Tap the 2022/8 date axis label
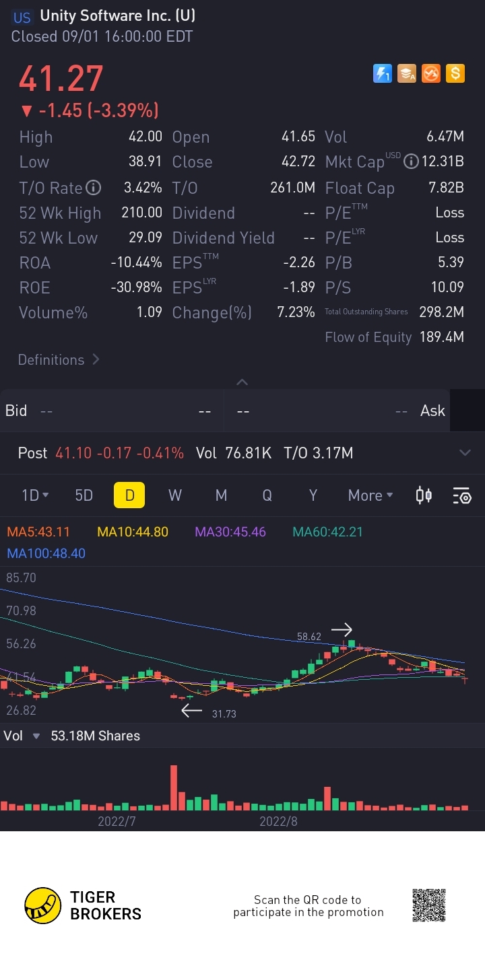This screenshot has height=980, width=485. (x=279, y=821)
